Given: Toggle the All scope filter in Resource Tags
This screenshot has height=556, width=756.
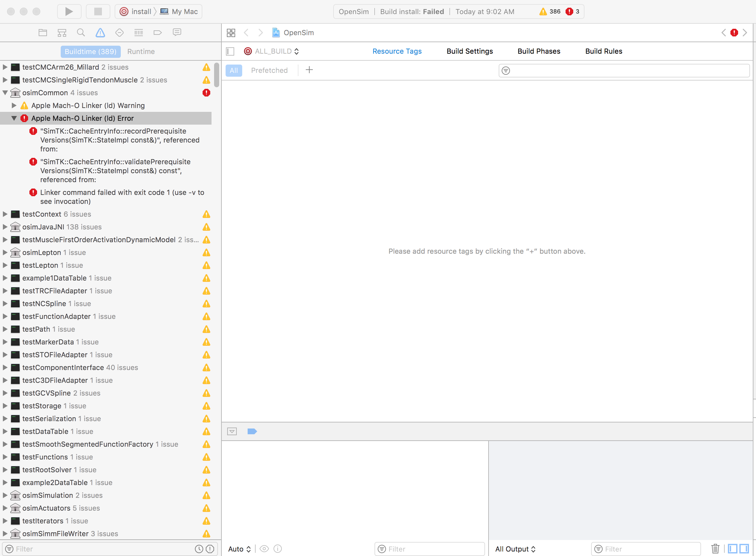Looking at the screenshot, I should tap(234, 70).
